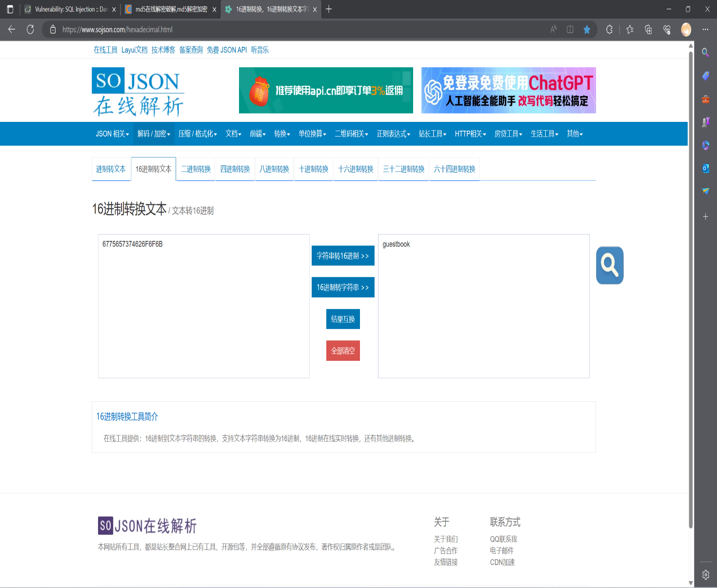
Task: Click the sidebar search magnifier icon
Action: (705, 52)
